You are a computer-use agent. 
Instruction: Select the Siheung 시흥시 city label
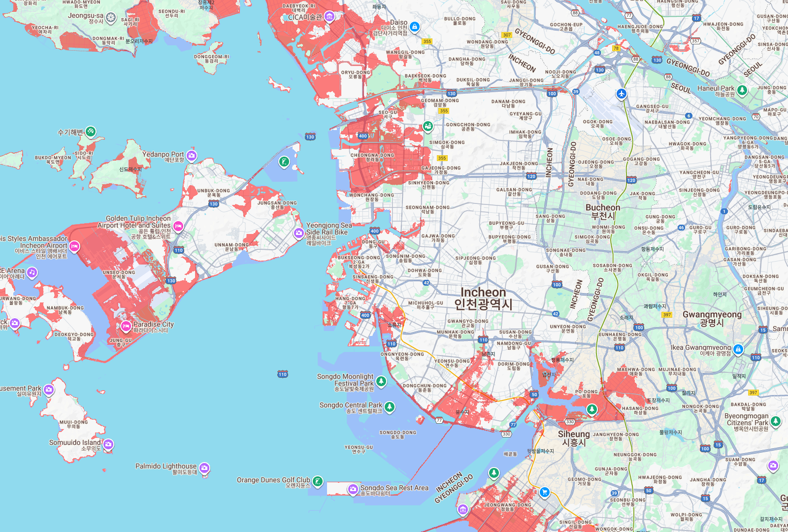click(574, 438)
